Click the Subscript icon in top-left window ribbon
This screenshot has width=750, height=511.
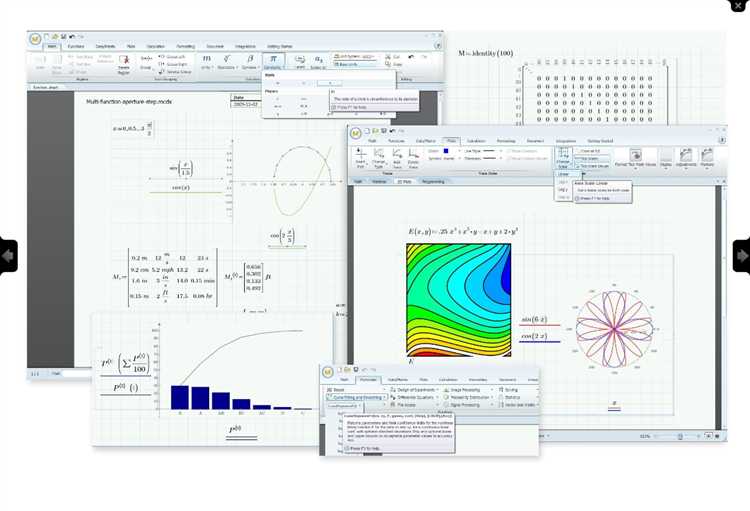pyautogui.click(x=318, y=61)
